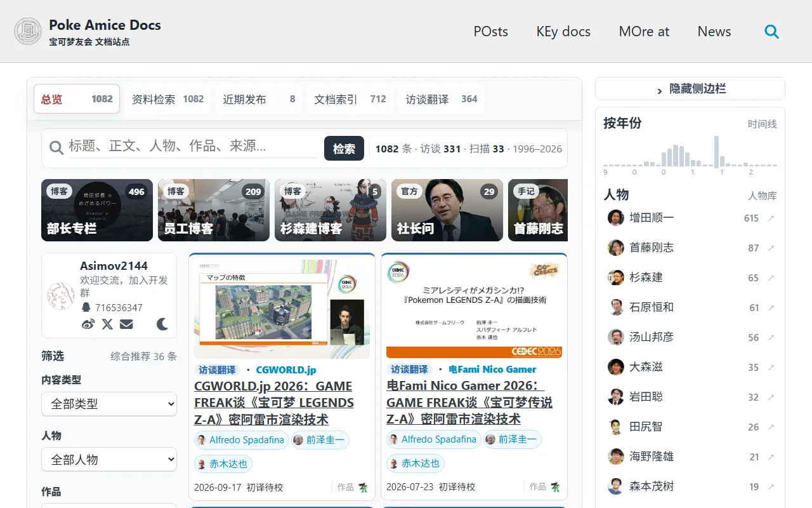Open the POsts menu item

click(491, 31)
